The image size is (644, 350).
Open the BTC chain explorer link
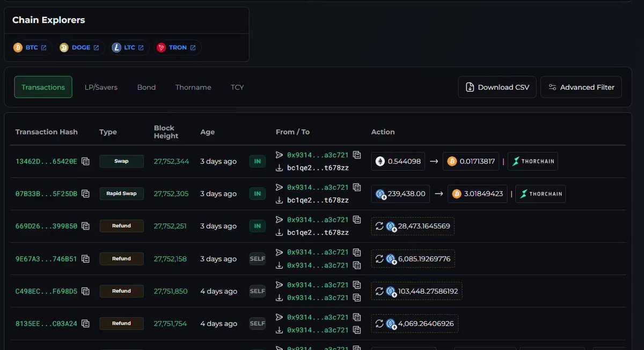(32, 48)
